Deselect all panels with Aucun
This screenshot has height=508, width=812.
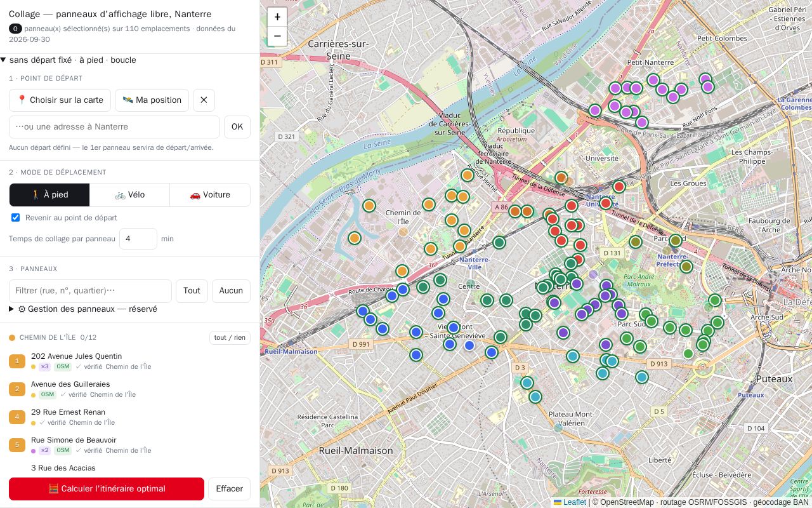(x=231, y=291)
